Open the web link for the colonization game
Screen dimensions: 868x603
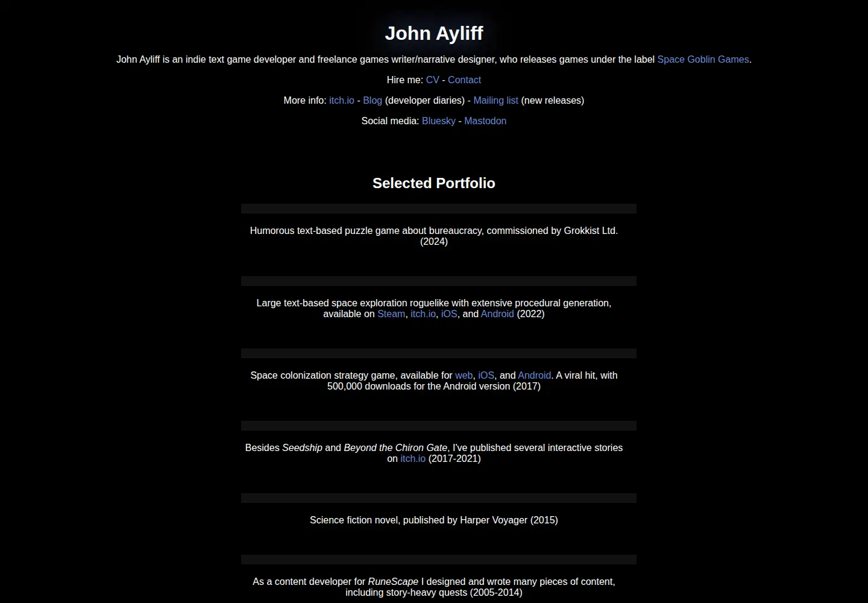click(464, 375)
